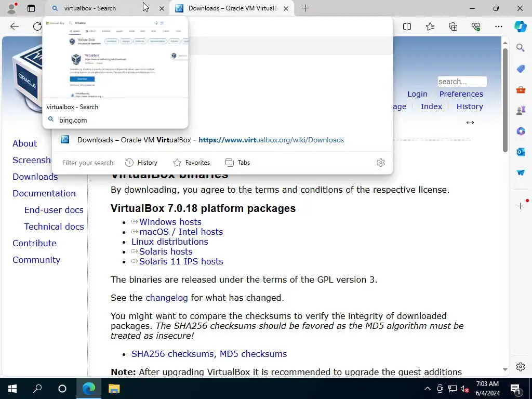This screenshot has height=399, width=532.
Task: Open the Copilot icon
Action: point(520,26)
